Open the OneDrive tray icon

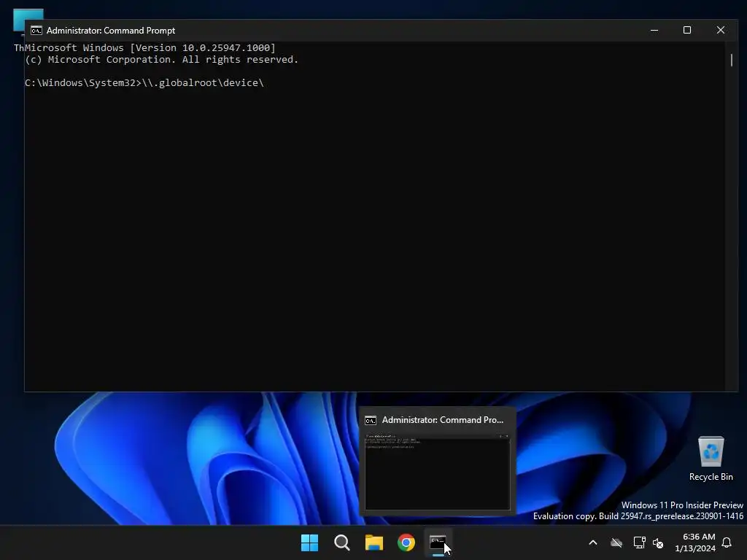[616, 542]
